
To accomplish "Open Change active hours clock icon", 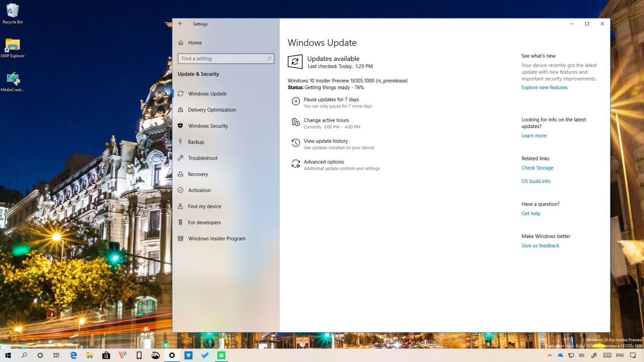I will [295, 122].
